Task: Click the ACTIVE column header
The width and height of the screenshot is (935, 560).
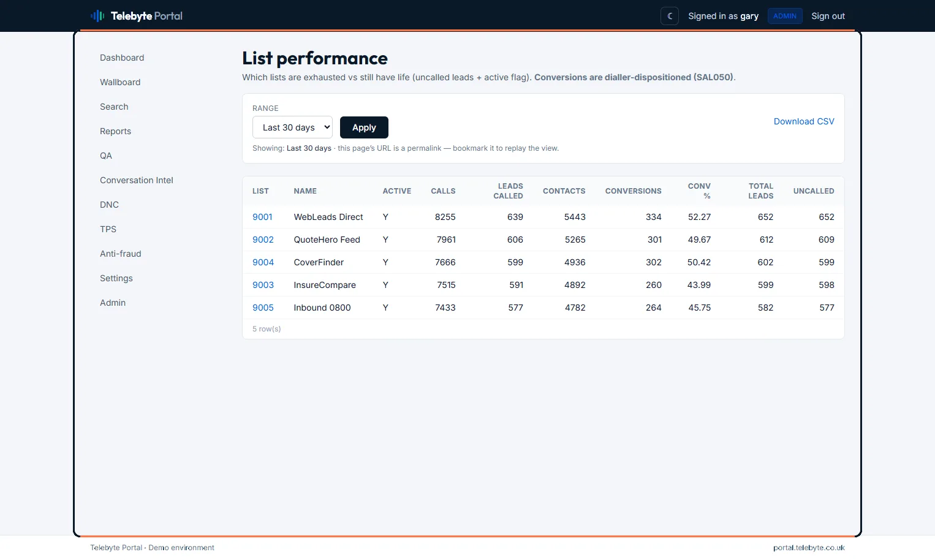Action: point(397,191)
